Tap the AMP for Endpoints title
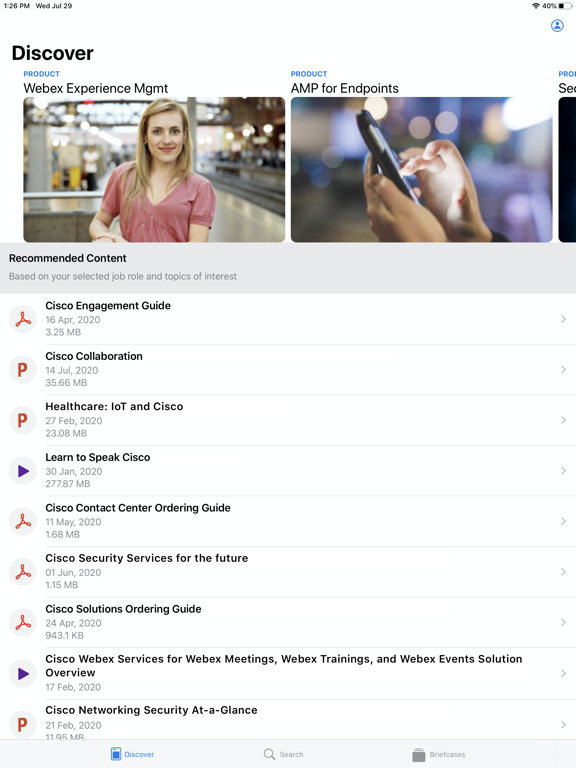 344,88
